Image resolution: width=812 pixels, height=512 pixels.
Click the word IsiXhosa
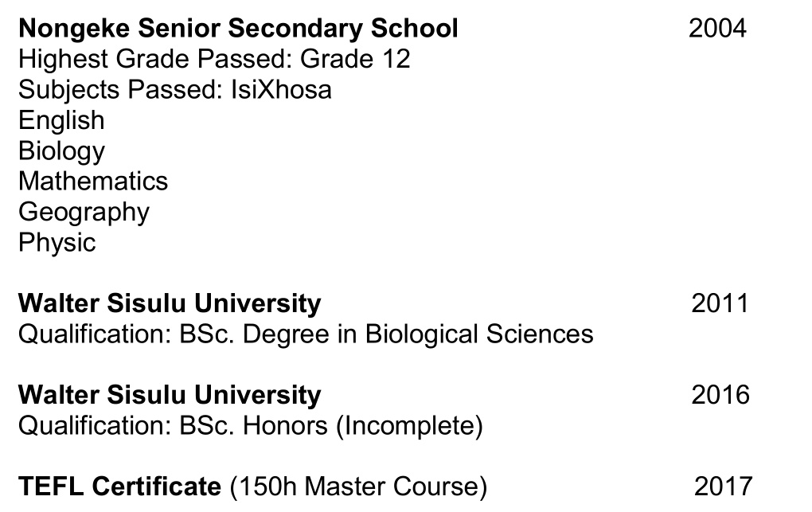tap(281, 89)
